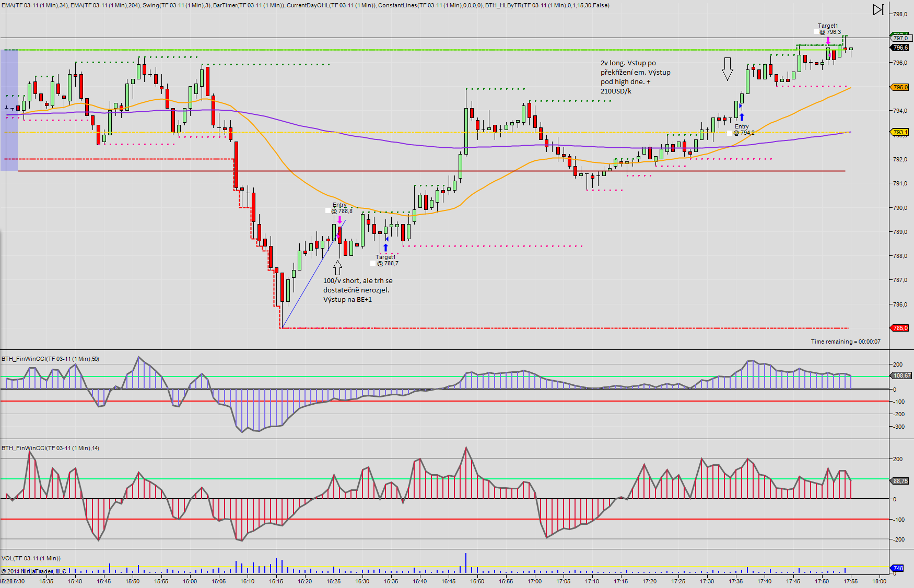
Task: Click the BTH_FinWinCCI 50 indicator label
Action: [50, 359]
